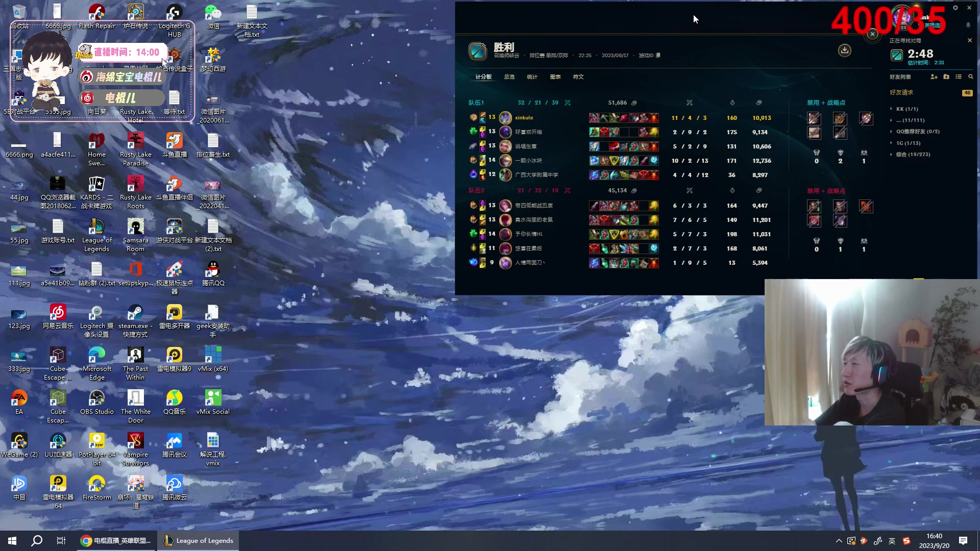The image size is (980, 551).
Task: Click player name 一颗小冰块
Action: [x=528, y=161]
